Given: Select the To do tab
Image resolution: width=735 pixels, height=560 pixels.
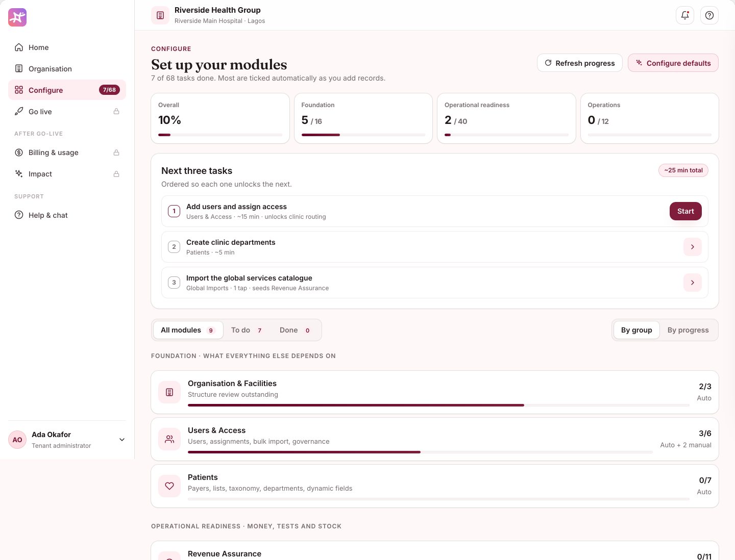Looking at the screenshot, I should [247, 330].
